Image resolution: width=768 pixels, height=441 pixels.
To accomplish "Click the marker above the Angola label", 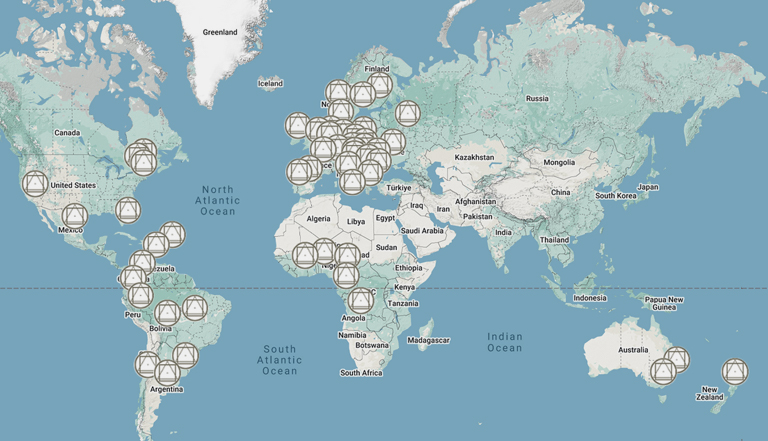I will [361, 300].
